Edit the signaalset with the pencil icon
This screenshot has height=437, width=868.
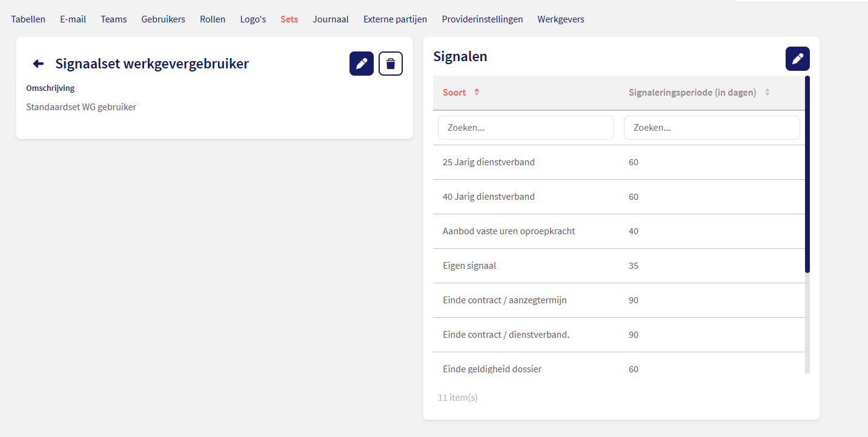[x=362, y=64]
